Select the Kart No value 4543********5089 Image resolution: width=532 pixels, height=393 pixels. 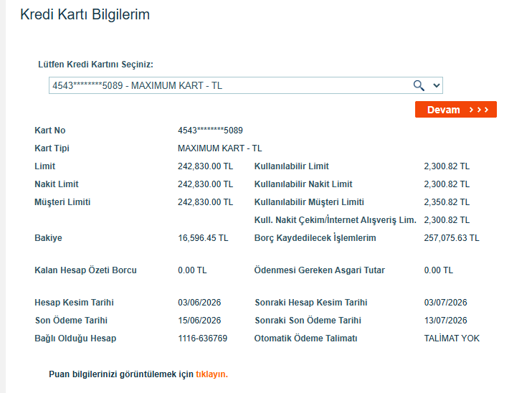[x=210, y=131]
